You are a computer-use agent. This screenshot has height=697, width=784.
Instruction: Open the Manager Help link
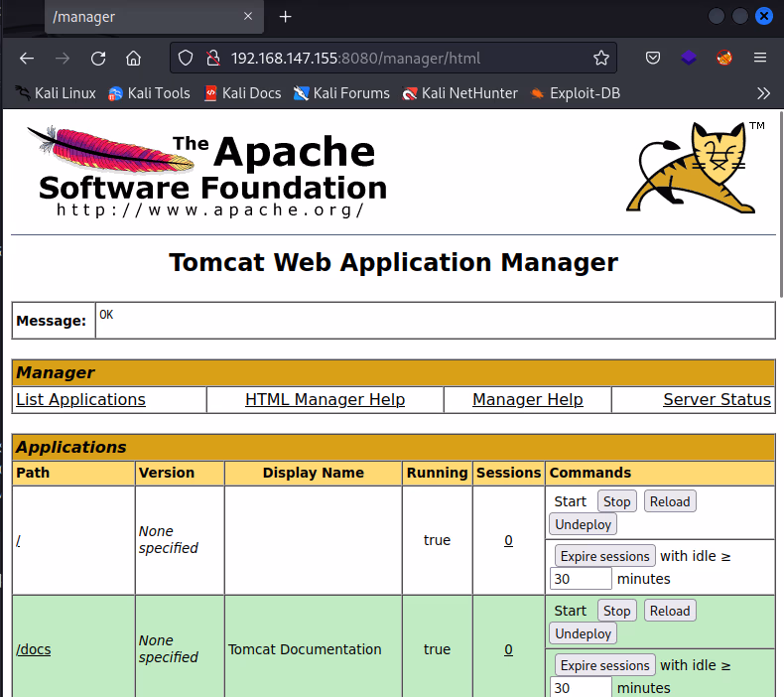[x=528, y=399]
